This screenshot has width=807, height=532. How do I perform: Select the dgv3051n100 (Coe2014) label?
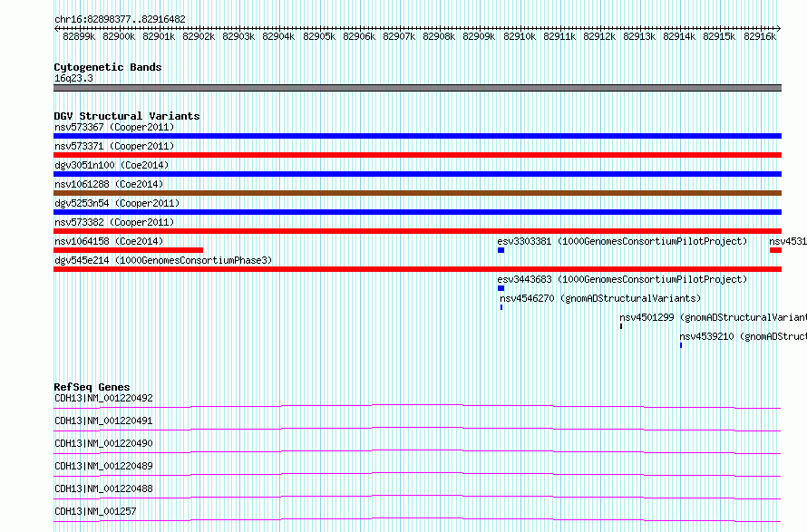point(112,165)
